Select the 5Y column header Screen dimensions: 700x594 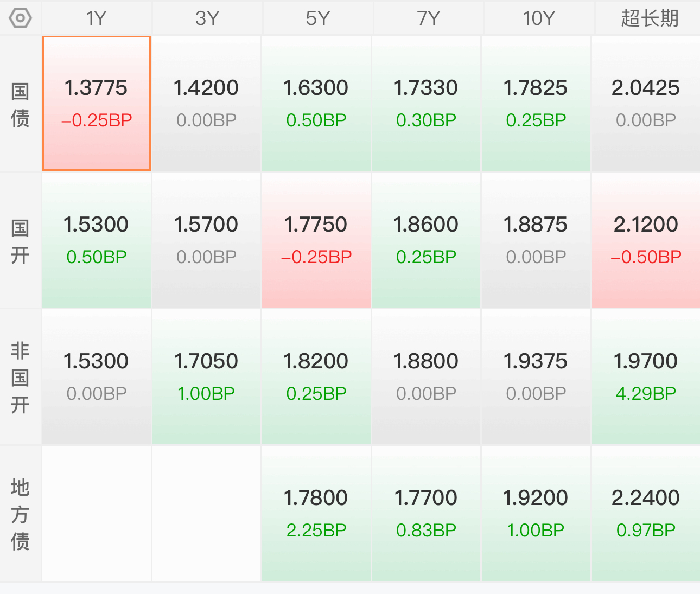(317, 18)
